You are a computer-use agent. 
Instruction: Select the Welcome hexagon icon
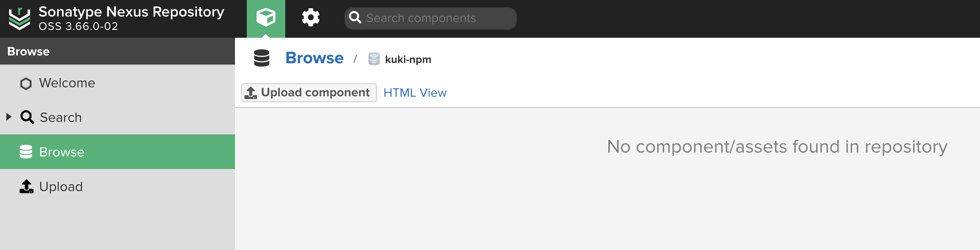coord(26,83)
